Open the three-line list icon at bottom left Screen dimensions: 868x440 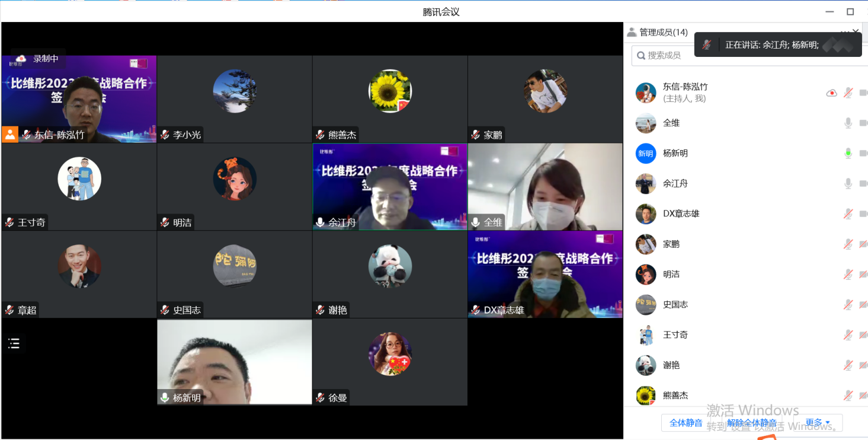[14, 343]
